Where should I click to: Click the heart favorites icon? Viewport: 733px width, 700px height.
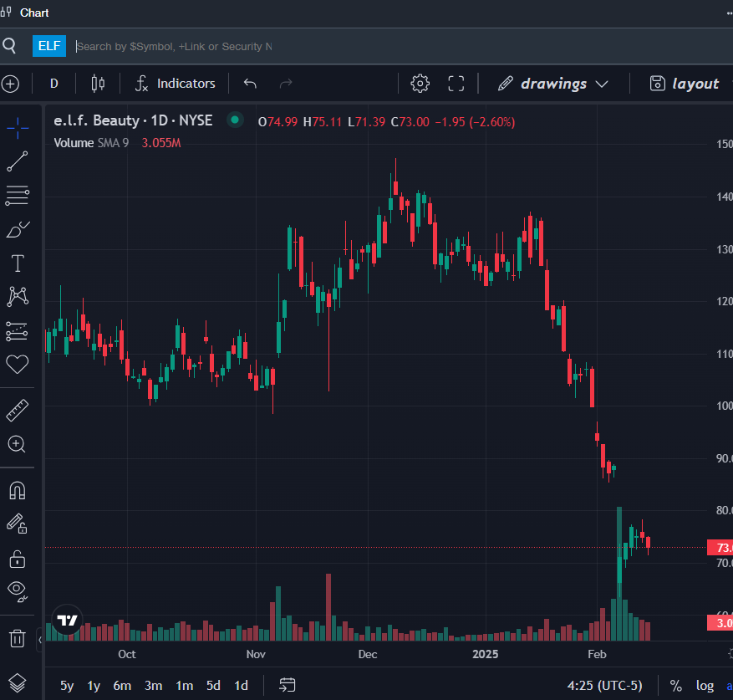point(18,364)
